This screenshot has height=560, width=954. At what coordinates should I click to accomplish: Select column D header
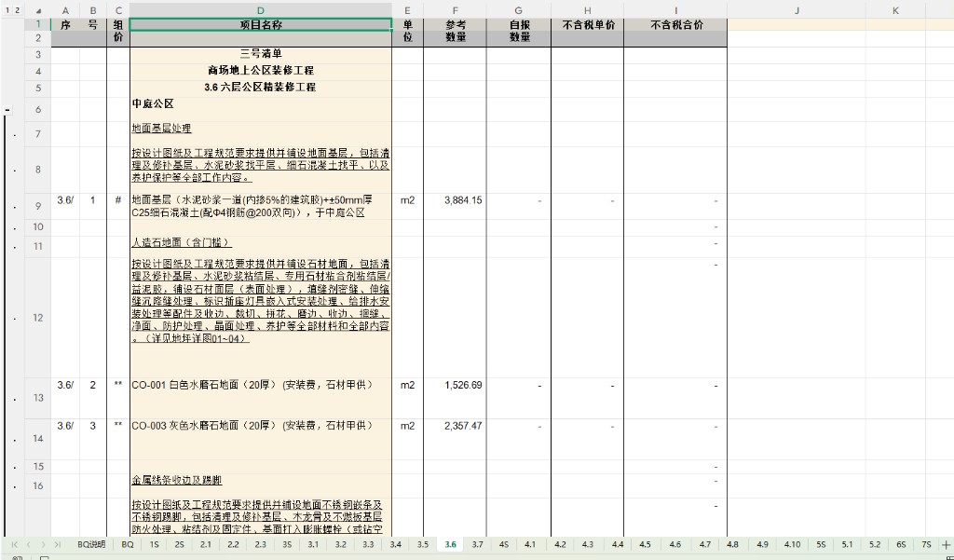(261, 11)
